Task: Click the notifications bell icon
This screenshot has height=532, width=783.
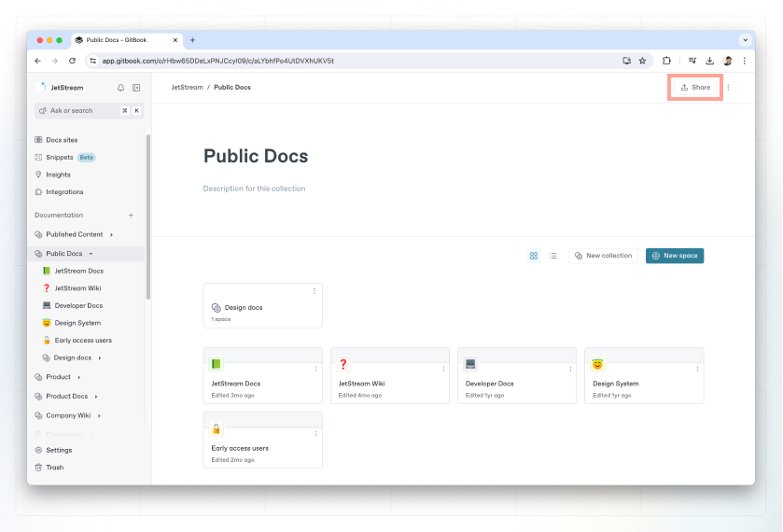Action: pyautogui.click(x=120, y=88)
